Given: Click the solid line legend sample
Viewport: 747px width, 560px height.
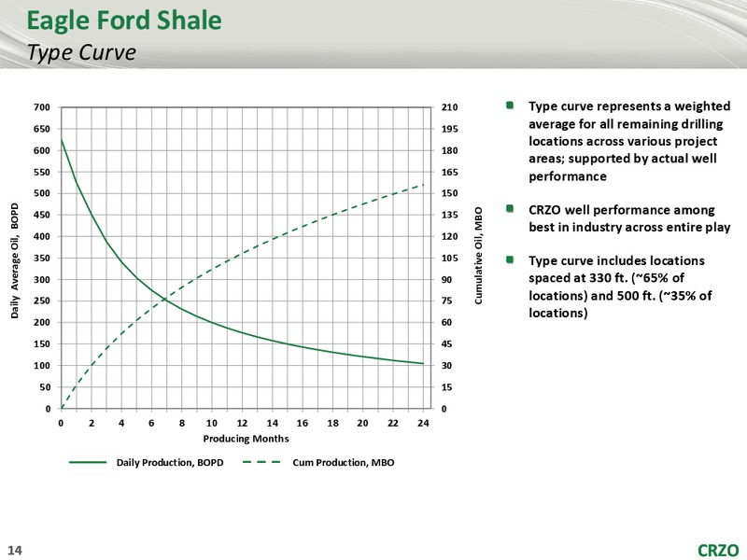Looking at the screenshot, I should pos(88,462).
